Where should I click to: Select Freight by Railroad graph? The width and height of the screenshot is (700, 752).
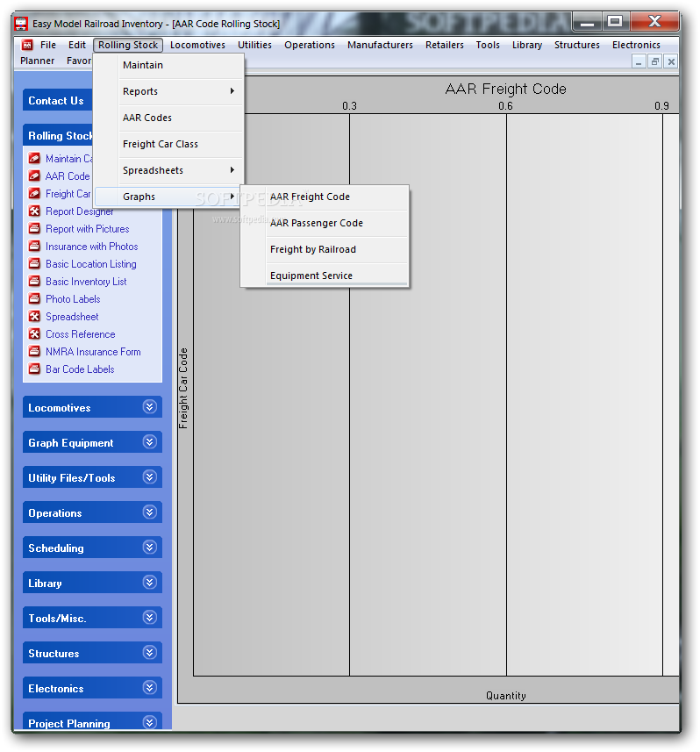click(x=325, y=249)
